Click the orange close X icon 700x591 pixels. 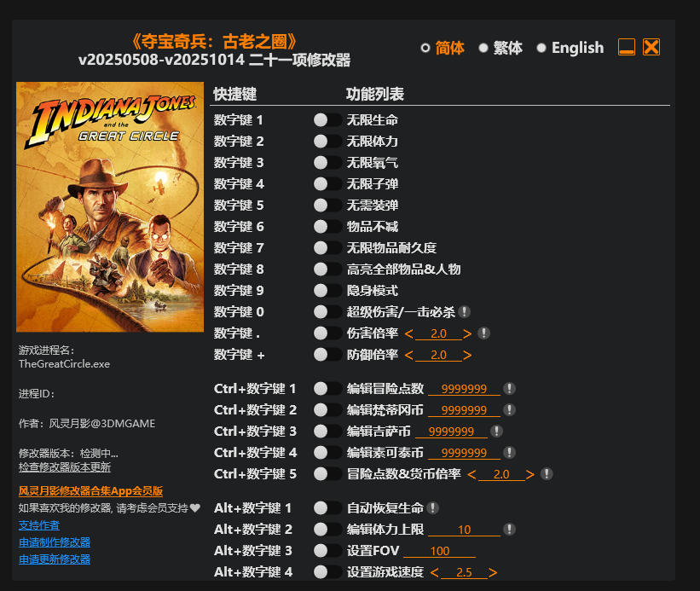651,47
